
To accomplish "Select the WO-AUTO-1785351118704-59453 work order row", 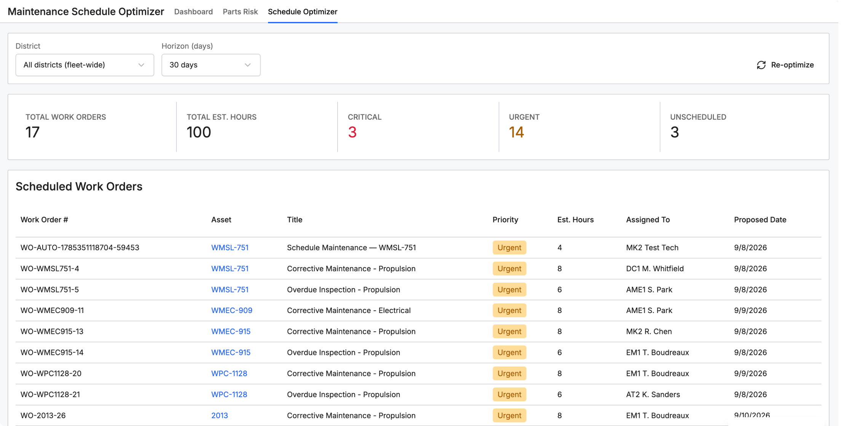I will click(x=418, y=248).
